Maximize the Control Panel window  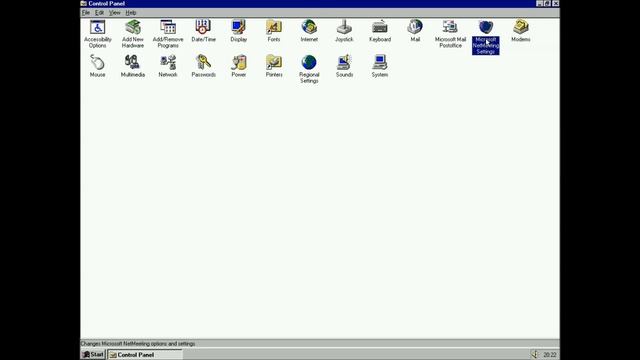[547, 3]
